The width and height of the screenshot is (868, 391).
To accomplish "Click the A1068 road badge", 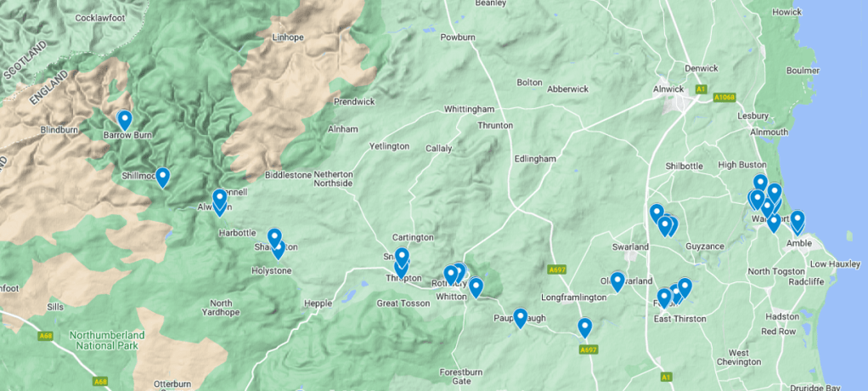I will pos(724,98).
